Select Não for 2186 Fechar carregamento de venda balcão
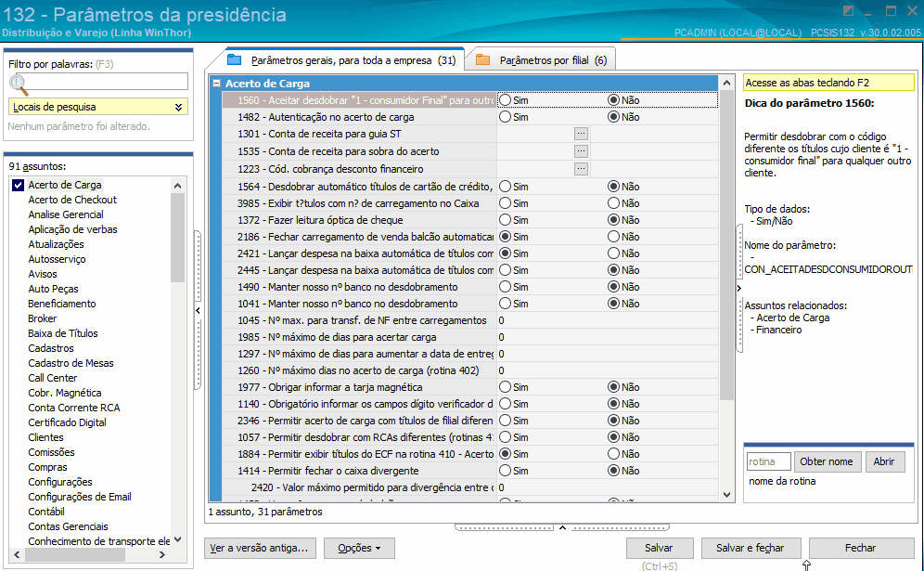 (613, 237)
